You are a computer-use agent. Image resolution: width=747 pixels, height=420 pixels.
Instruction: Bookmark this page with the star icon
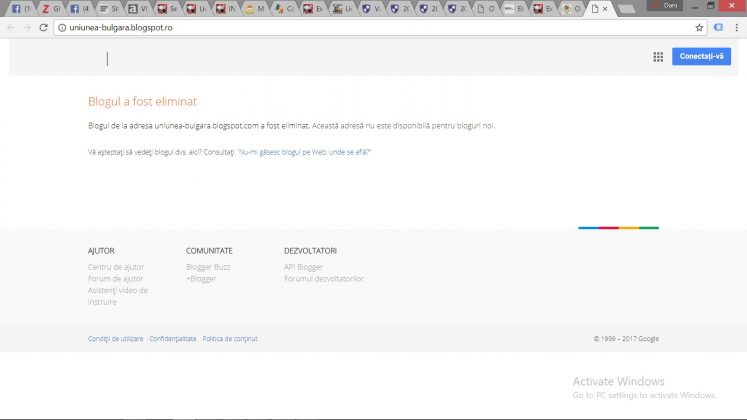(x=699, y=27)
